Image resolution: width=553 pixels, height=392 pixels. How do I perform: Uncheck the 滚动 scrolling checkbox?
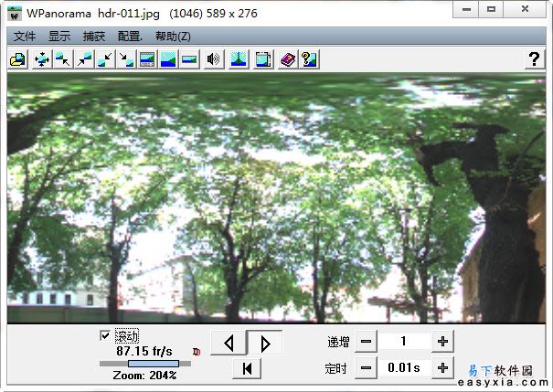coord(105,336)
